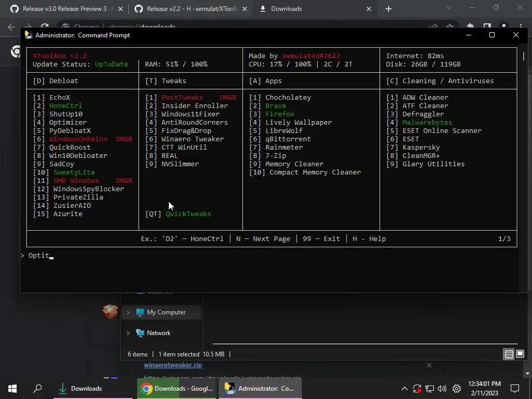
Task: Open Command Prompt window system icon
Action: click(x=29, y=35)
